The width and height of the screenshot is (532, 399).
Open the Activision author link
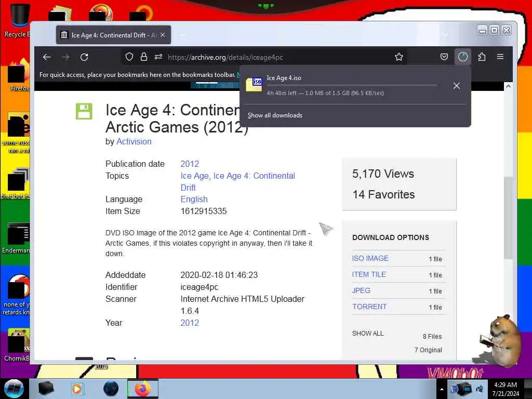(134, 141)
